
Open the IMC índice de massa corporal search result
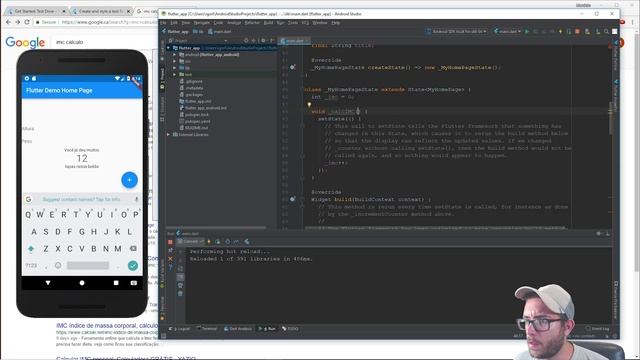click(x=107, y=326)
